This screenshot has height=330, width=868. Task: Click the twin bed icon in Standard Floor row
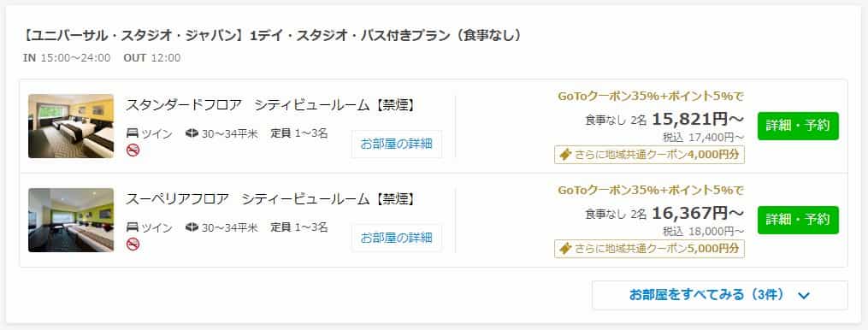(133, 133)
